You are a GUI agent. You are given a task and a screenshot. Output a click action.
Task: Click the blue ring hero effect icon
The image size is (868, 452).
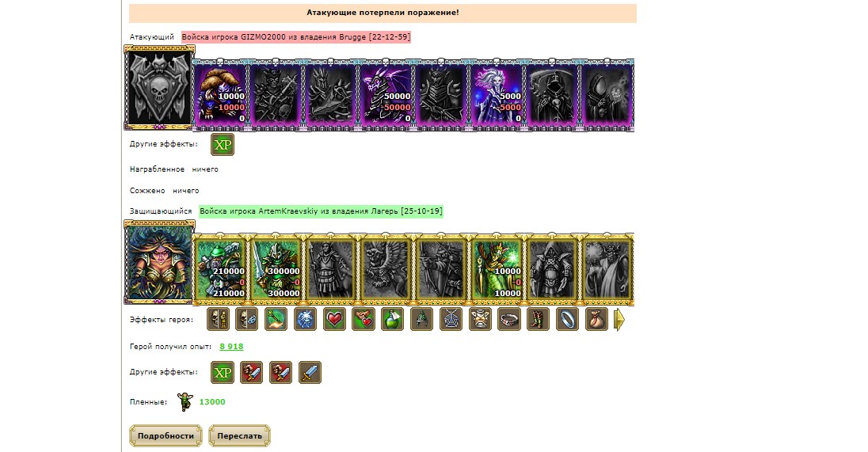coord(567,319)
